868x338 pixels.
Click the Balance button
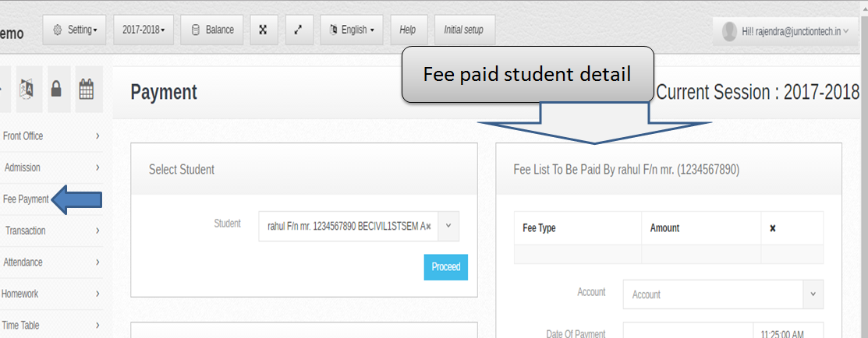[212, 30]
